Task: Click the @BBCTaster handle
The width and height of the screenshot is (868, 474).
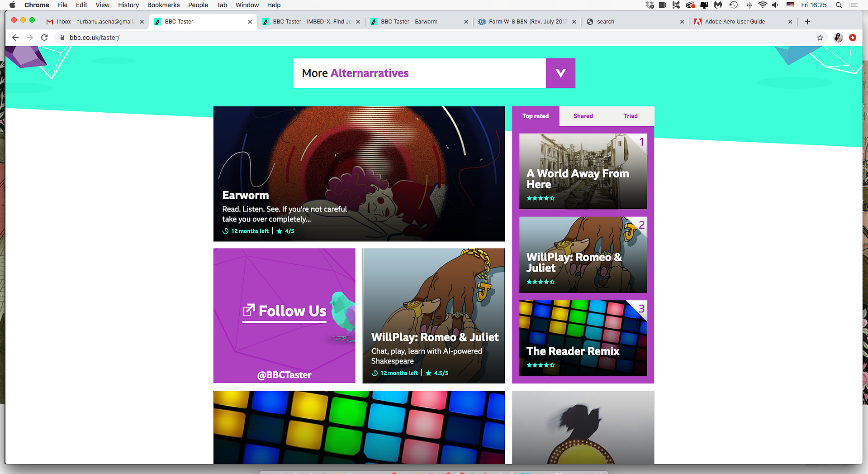Action: pos(285,375)
